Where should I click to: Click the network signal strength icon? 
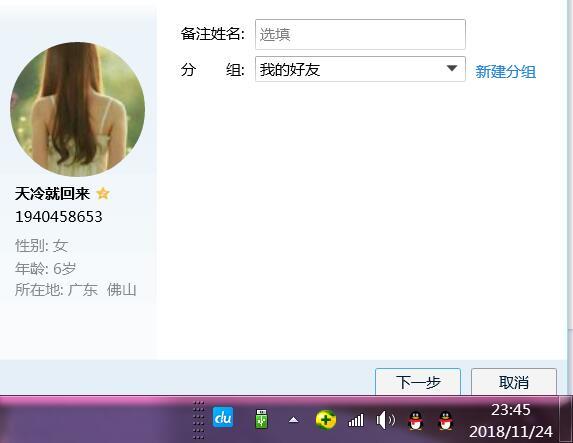tap(356, 420)
